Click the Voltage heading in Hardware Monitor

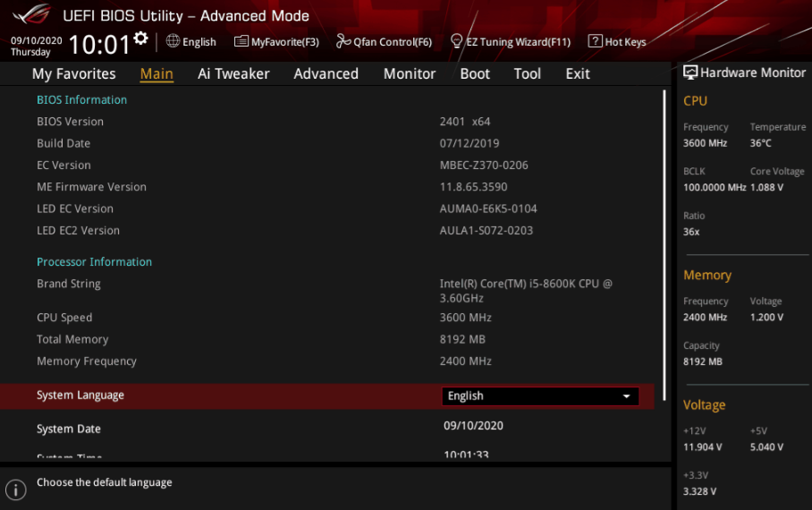[x=705, y=404]
